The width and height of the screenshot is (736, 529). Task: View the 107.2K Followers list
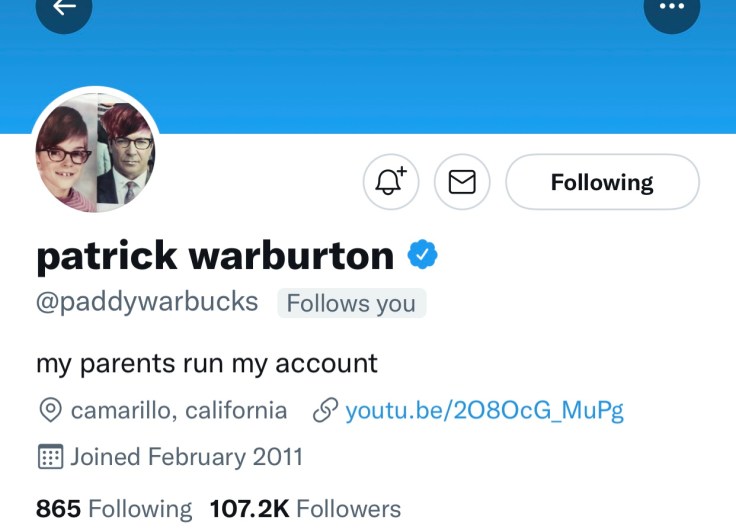[x=305, y=509]
